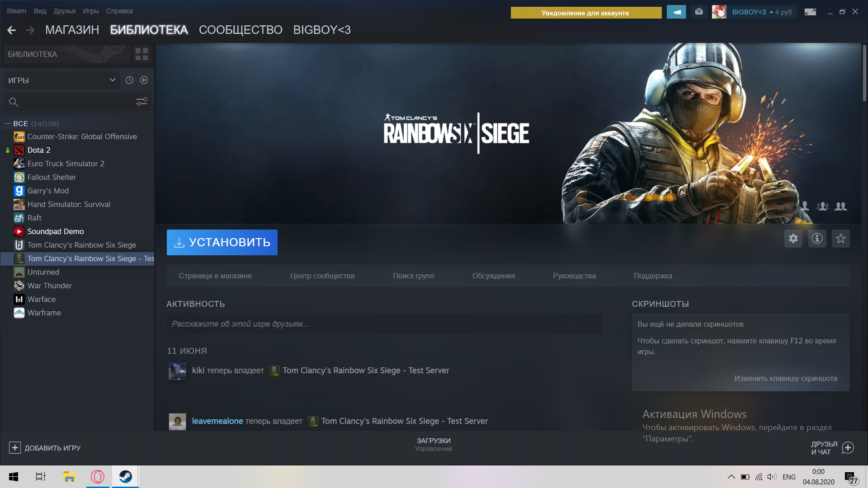Show game info icon

tap(817, 239)
